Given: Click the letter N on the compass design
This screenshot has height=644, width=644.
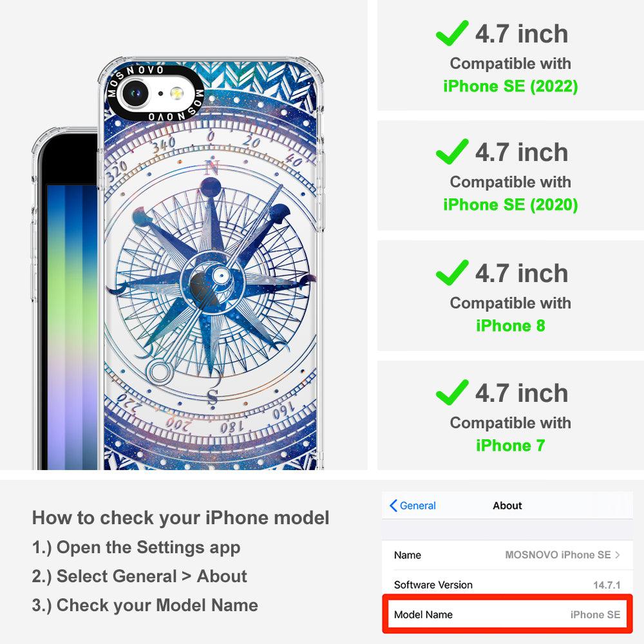Looking at the screenshot, I should tap(212, 167).
